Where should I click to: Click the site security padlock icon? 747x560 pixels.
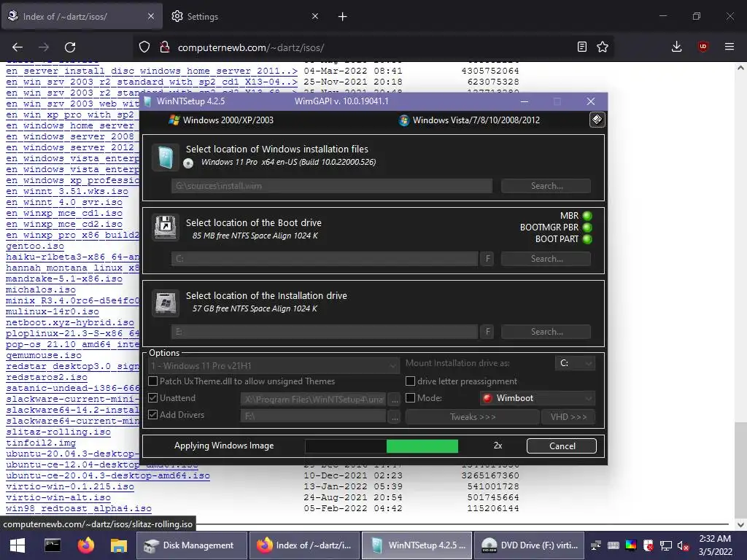tap(165, 47)
